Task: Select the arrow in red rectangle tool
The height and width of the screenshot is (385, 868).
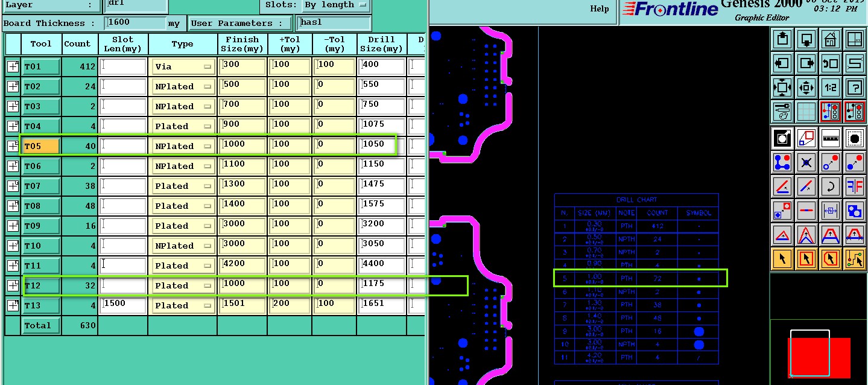Action: (806, 259)
